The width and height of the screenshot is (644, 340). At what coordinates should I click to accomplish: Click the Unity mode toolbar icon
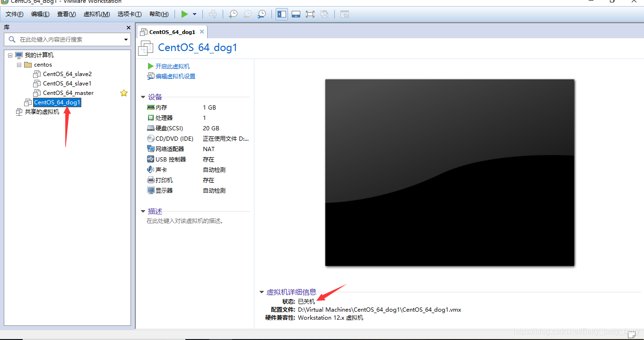pos(324,14)
